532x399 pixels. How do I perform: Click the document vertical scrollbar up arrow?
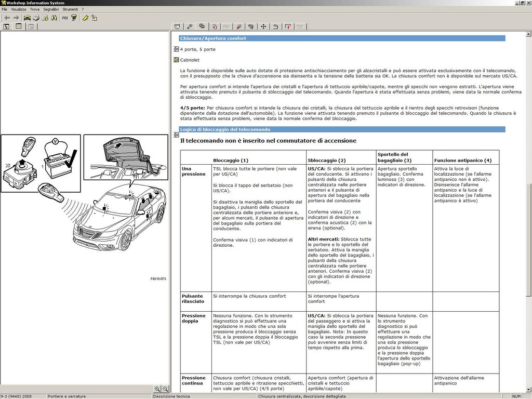(x=528, y=34)
